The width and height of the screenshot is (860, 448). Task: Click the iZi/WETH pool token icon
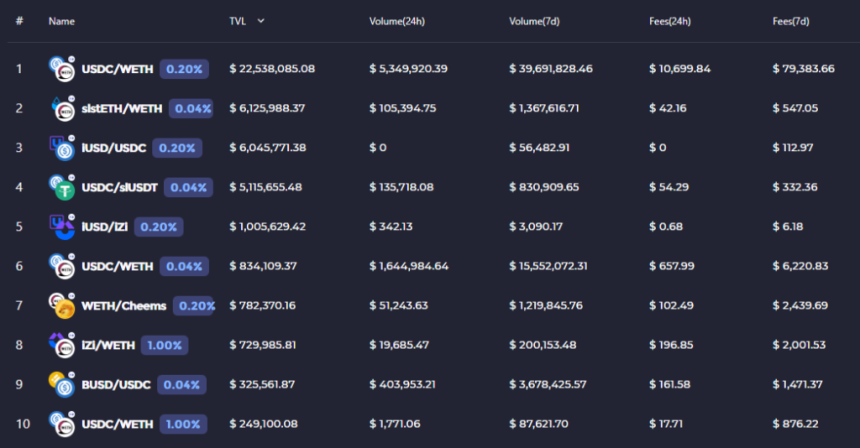point(62,345)
